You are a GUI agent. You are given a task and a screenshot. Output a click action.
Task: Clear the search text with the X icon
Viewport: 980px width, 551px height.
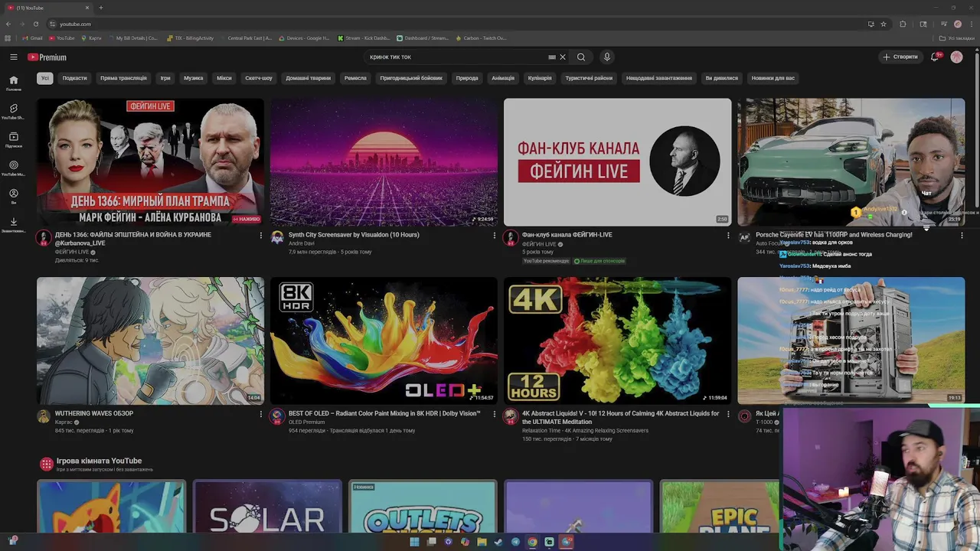563,57
